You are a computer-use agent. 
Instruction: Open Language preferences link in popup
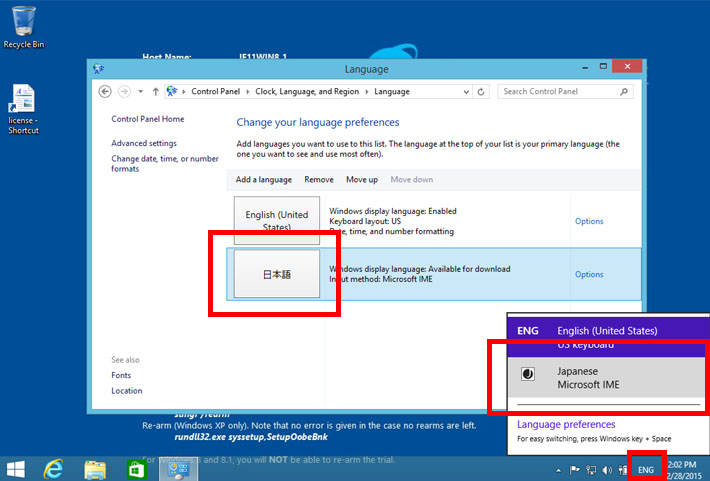tap(566, 424)
